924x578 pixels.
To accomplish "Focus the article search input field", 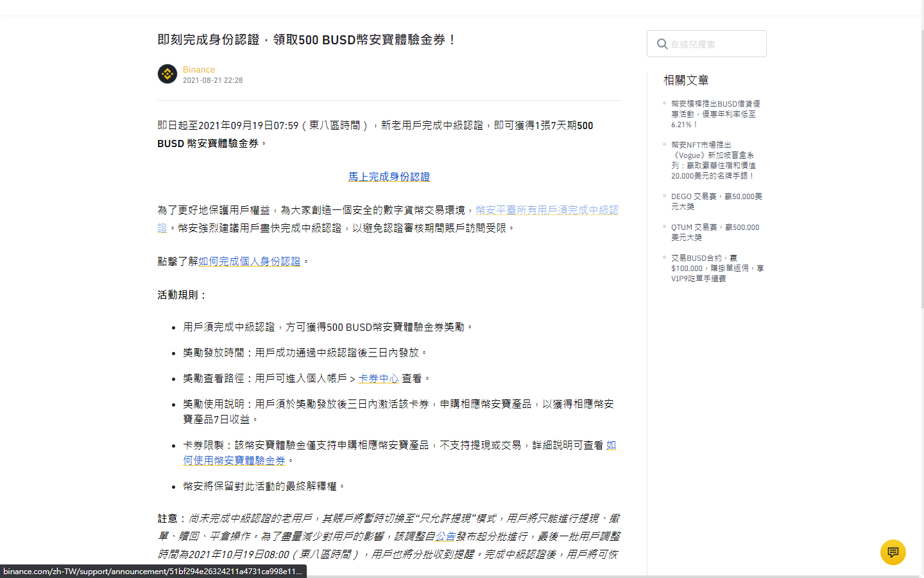I will coord(706,44).
